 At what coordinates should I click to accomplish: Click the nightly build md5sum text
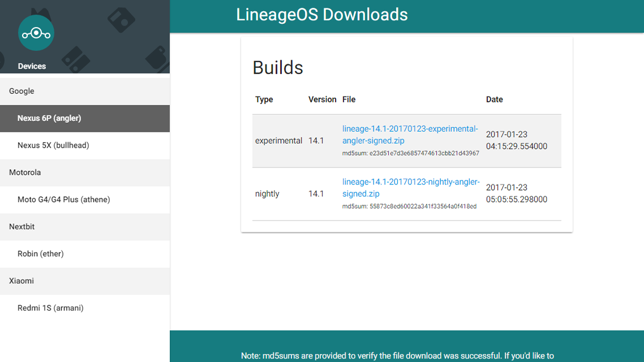pyautogui.click(x=410, y=206)
